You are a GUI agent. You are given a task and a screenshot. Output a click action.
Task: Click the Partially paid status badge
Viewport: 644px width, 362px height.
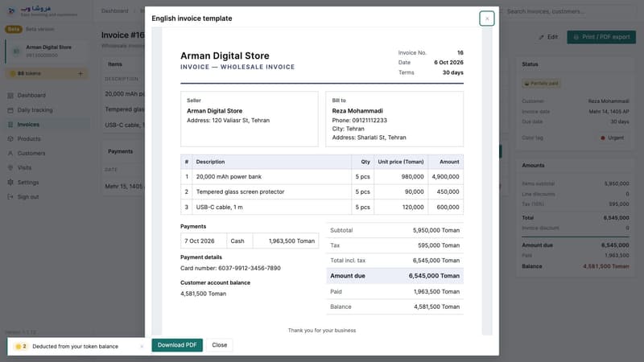(x=541, y=84)
